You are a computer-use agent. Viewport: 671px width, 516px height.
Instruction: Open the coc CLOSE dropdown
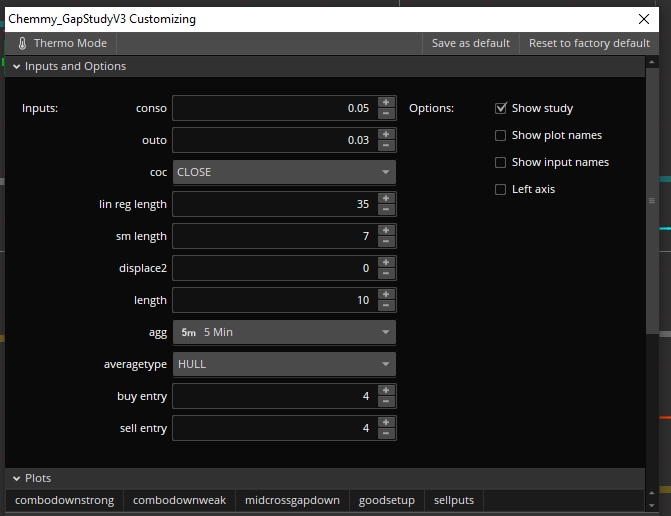point(284,172)
